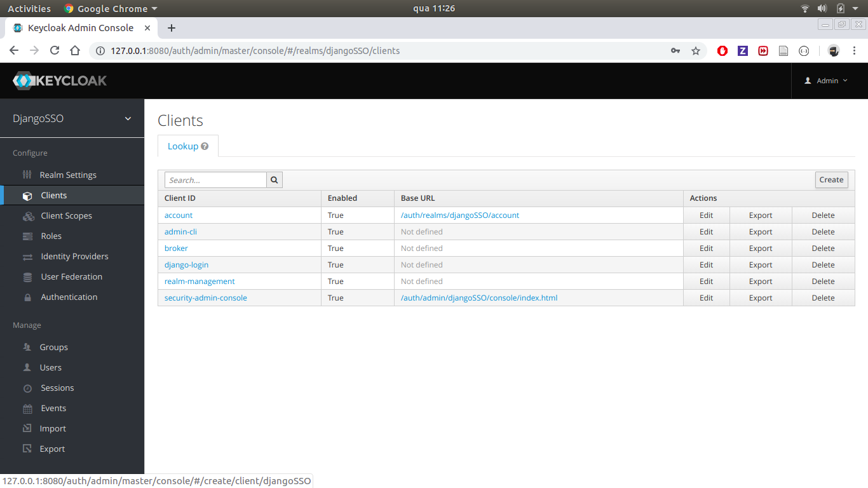Click the Sessions clock icon
The height and width of the screenshot is (488, 868).
(27, 388)
